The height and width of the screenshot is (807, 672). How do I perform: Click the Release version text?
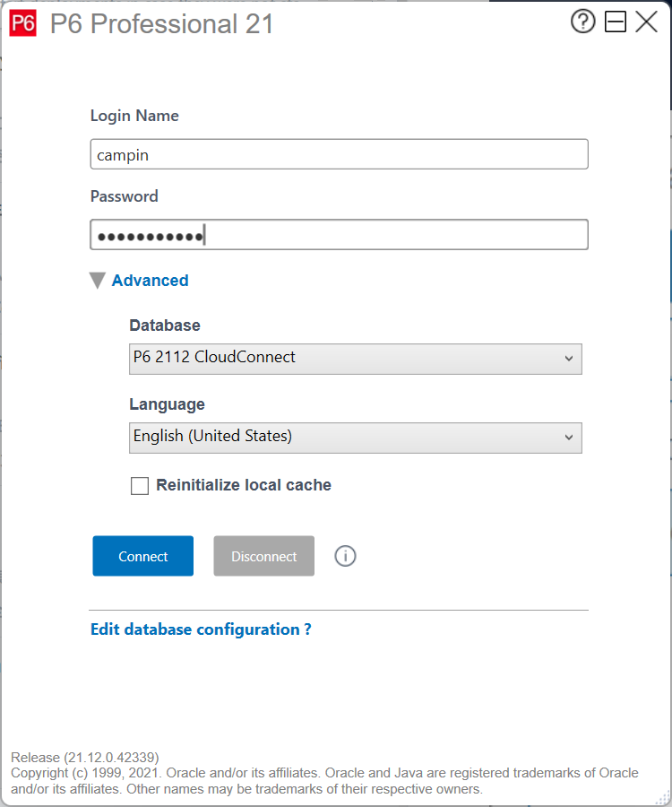coord(85,758)
